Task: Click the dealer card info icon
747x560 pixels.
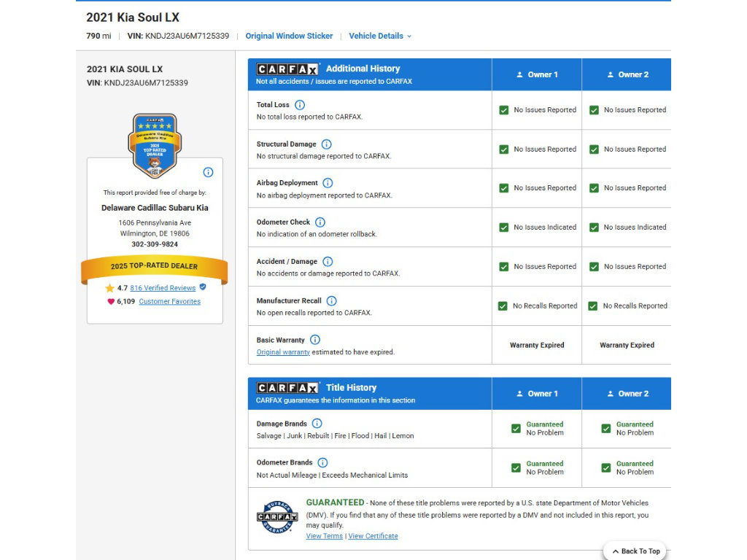Action: click(x=208, y=172)
